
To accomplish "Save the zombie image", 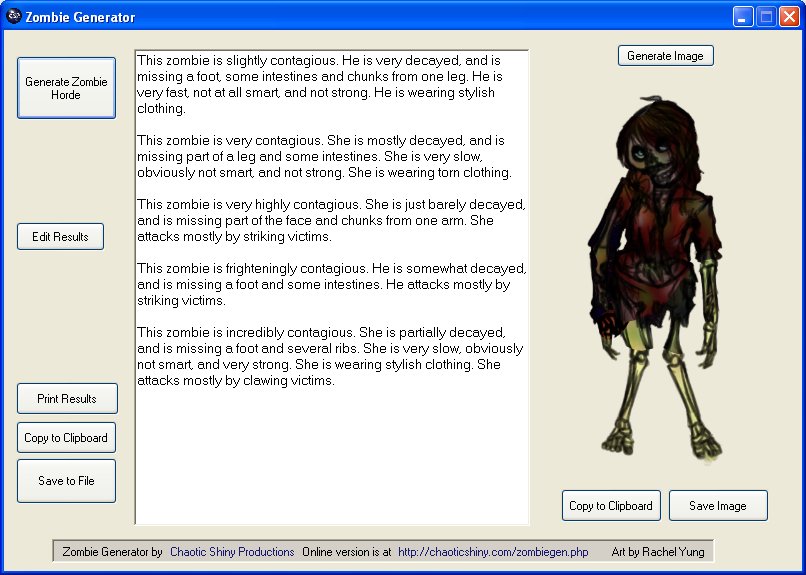I will click(x=718, y=506).
